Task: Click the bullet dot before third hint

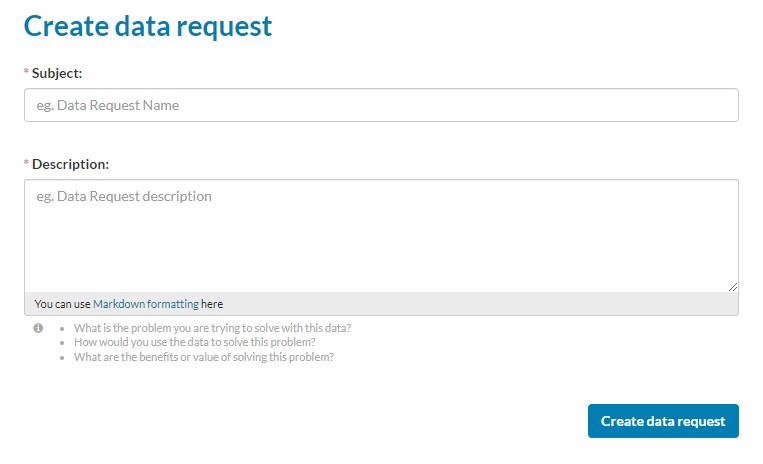Action: [x=63, y=358]
